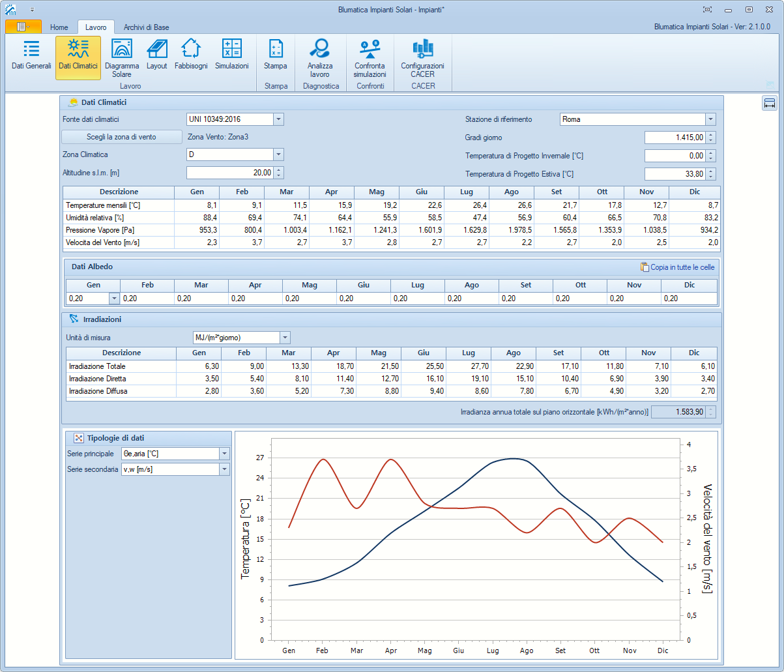Switch to the Home tab

(59, 27)
